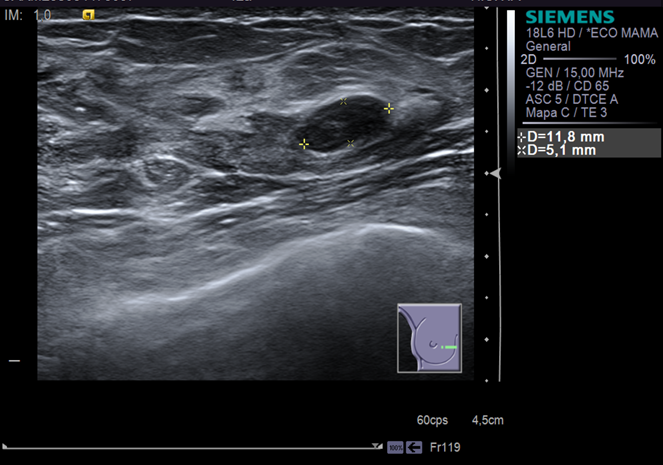Viewport: 663px width, 465px height.
Task: Click the -12 dB / CD 65 text
Action: point(567,86)
